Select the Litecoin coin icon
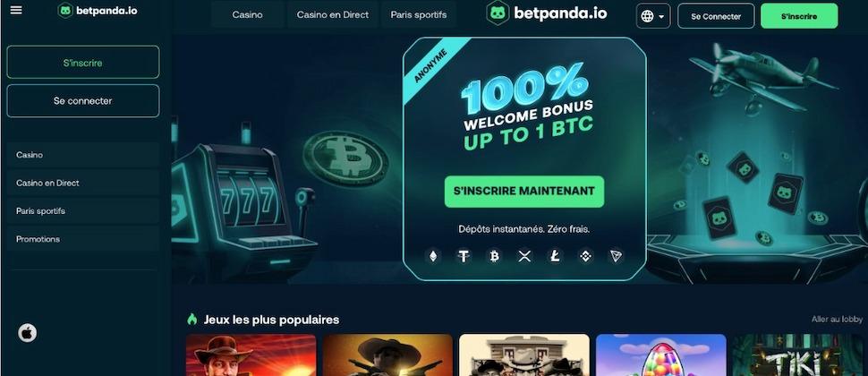This screenshot has width=868, height=376. (555, 256)
